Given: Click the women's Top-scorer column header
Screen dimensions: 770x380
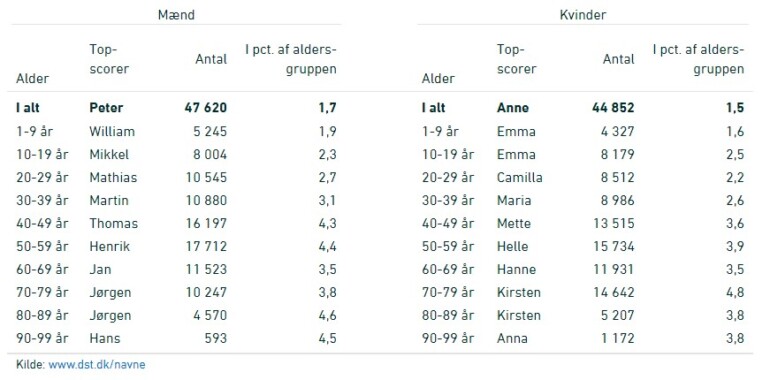Looking at the screenshot, I should [517, 59].
